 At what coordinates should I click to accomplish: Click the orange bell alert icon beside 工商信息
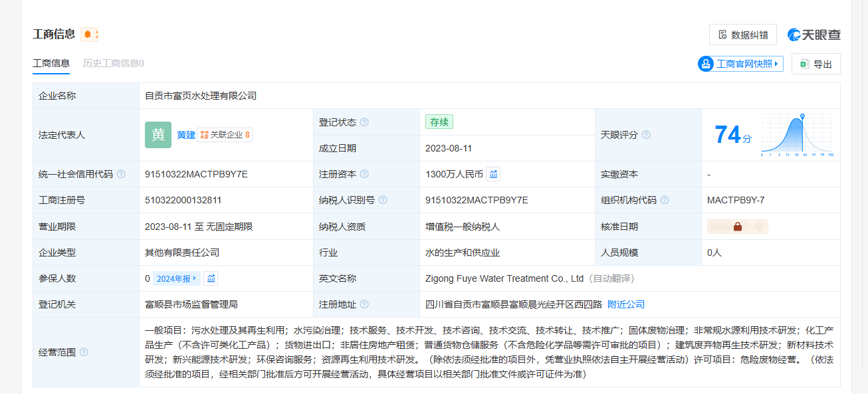[x=90, y=35]
